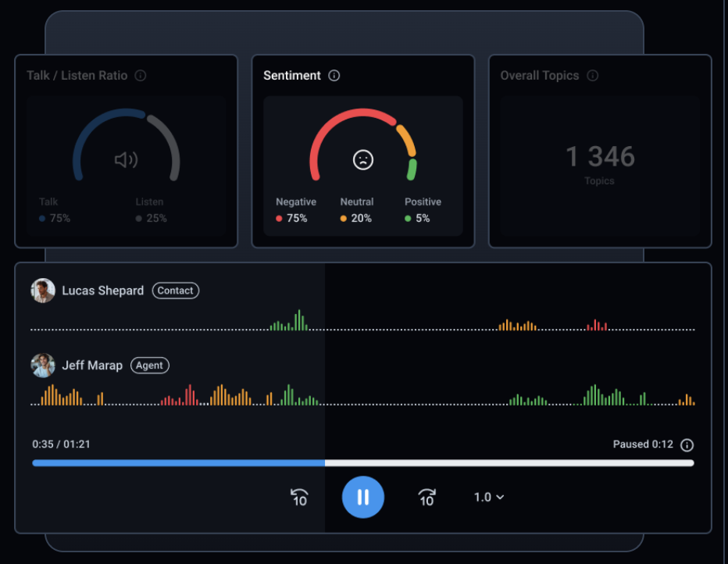Viewport: 728px width, 564px height.
Task: Click Jeff Marap's first red waveform segment
Action: tap(180, 395)
